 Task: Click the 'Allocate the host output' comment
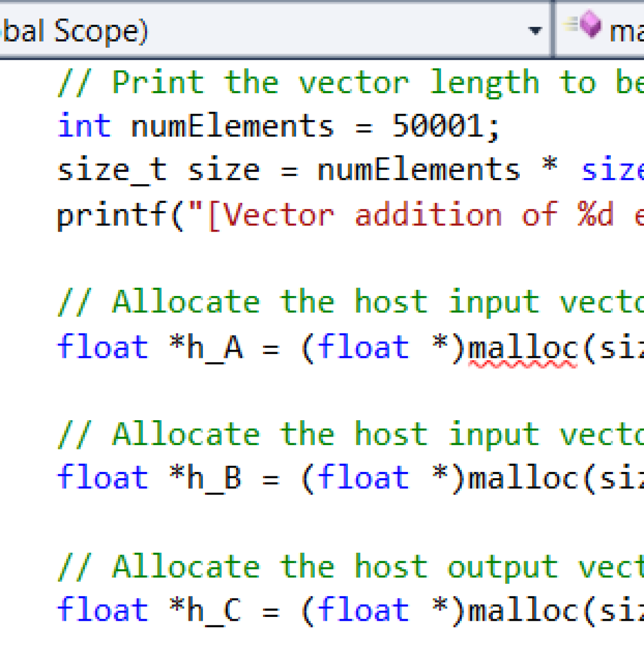(x=335, y=567)
